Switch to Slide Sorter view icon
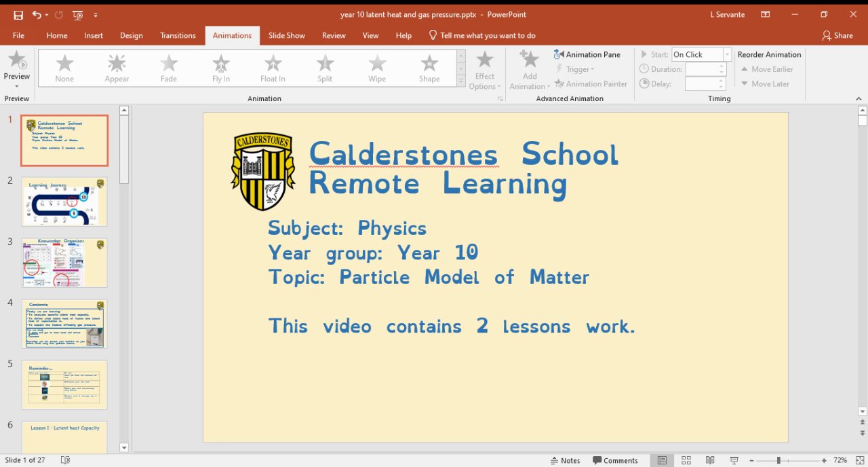The image size is (868, 467). 686,460
